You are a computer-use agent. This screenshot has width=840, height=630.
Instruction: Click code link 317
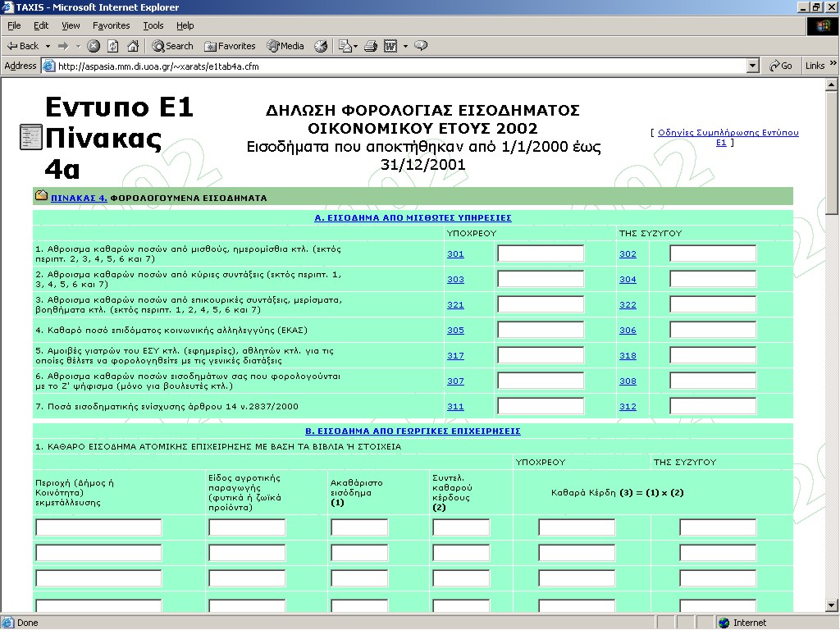455,356
